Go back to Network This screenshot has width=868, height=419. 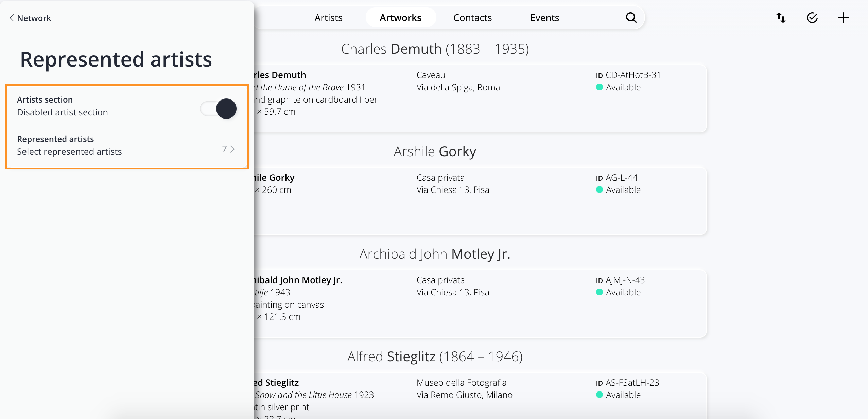coord(30,18)
